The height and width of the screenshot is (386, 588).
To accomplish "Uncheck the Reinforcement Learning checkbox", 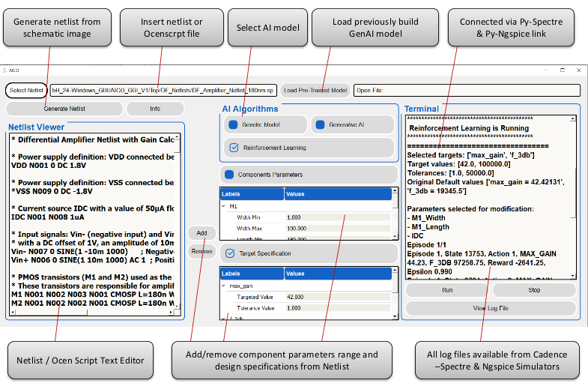I will tap(233, 148).
